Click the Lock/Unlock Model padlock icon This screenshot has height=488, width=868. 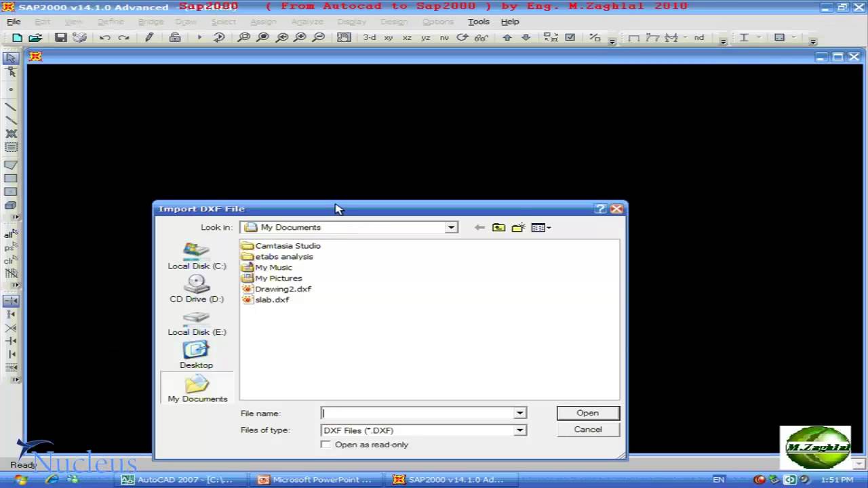click(x=175, y=38)
